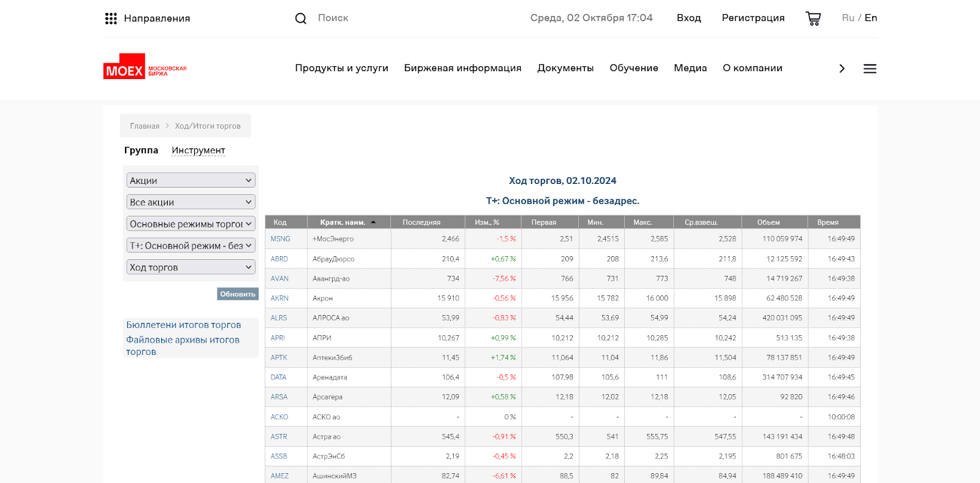Expand the Акции dropdown
980x483 pixels.
point(191,180)
